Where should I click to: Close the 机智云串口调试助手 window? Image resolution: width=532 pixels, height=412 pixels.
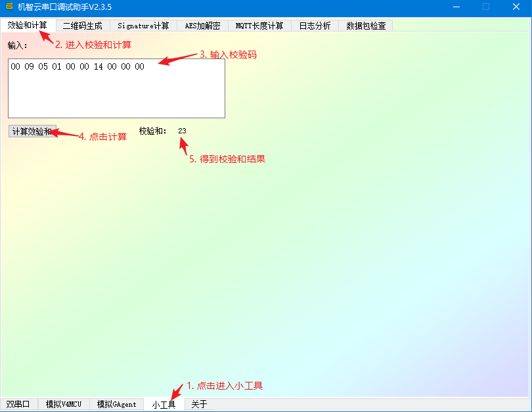click(x=516, y=7)
